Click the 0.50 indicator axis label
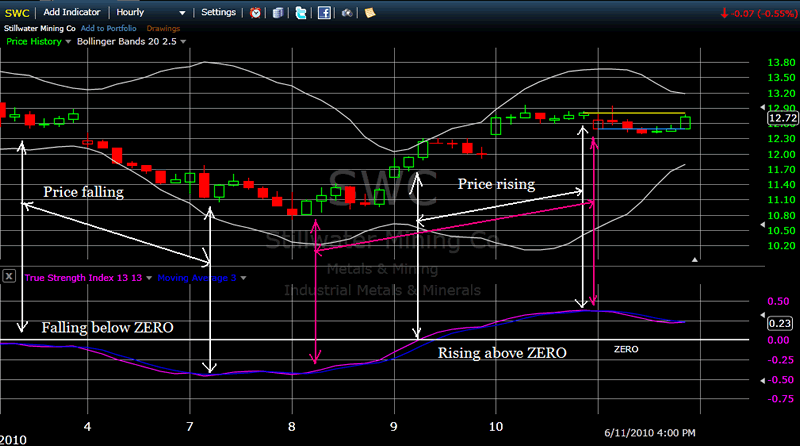The height and width of the screenshot is (446, 800). coord(779,301)
